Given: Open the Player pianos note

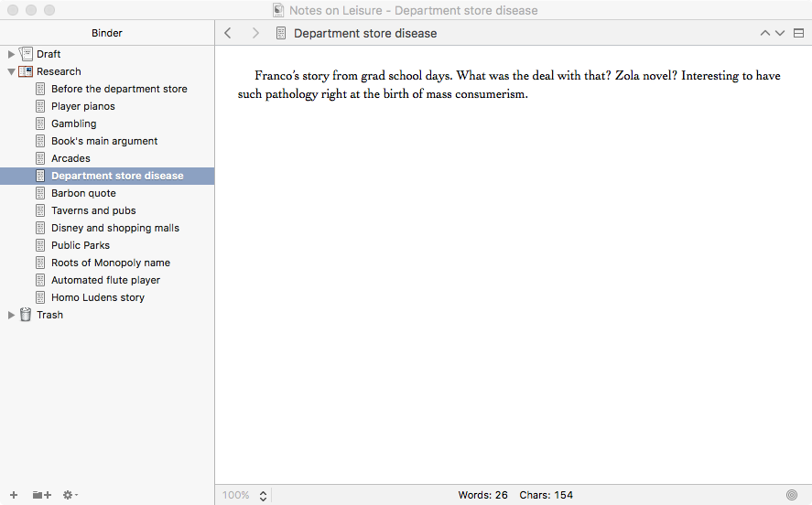Looking at the screenshot, I should [83, 106].
